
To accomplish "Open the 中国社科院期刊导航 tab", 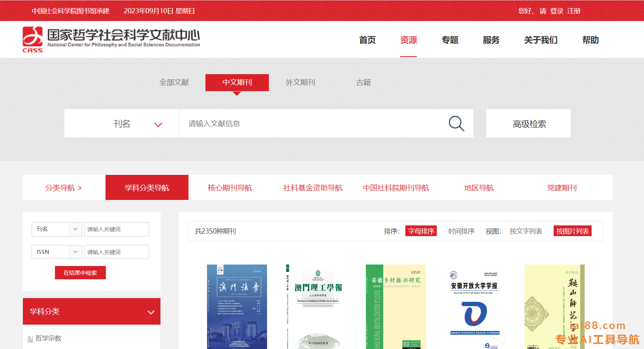I will click(396, 188).
